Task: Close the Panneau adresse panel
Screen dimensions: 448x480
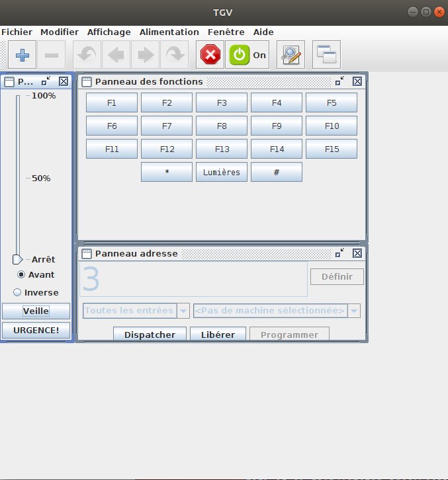Action: click(357, 253)
